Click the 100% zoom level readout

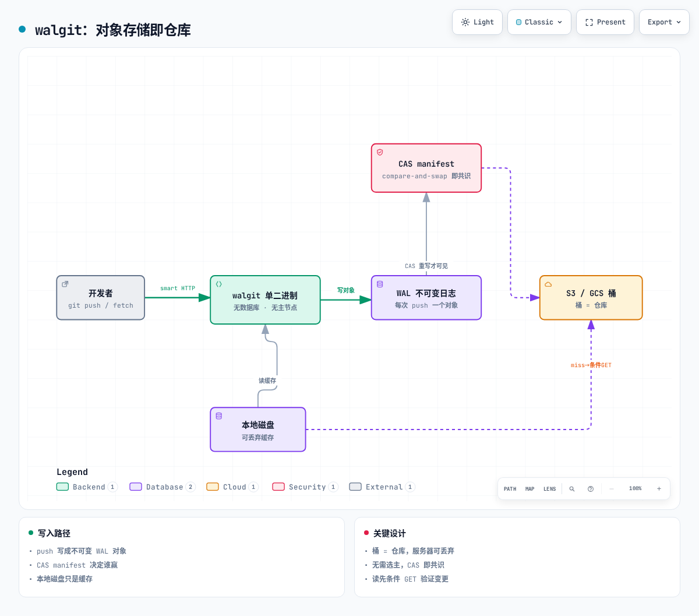click(x=636, y=489)
